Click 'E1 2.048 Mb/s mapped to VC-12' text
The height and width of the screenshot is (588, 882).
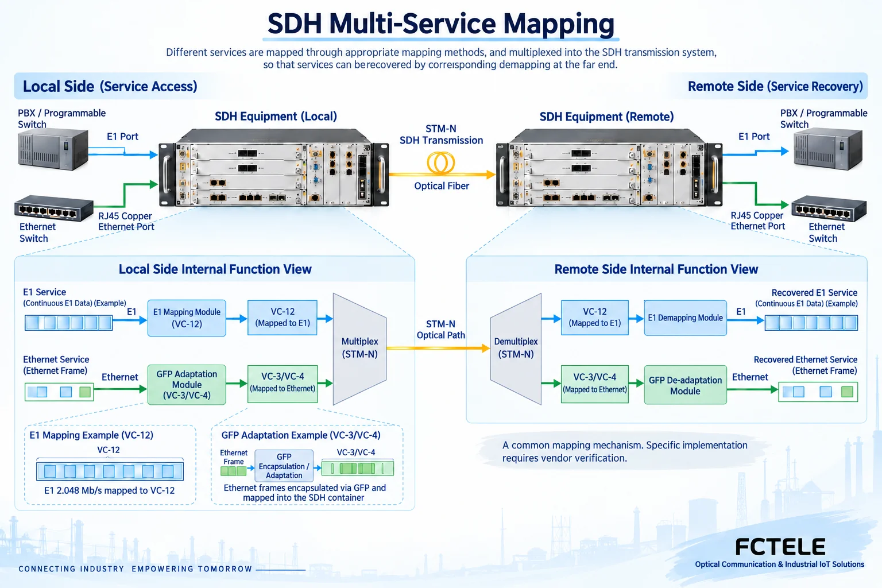pyautogui.click(x=110, y=490)
